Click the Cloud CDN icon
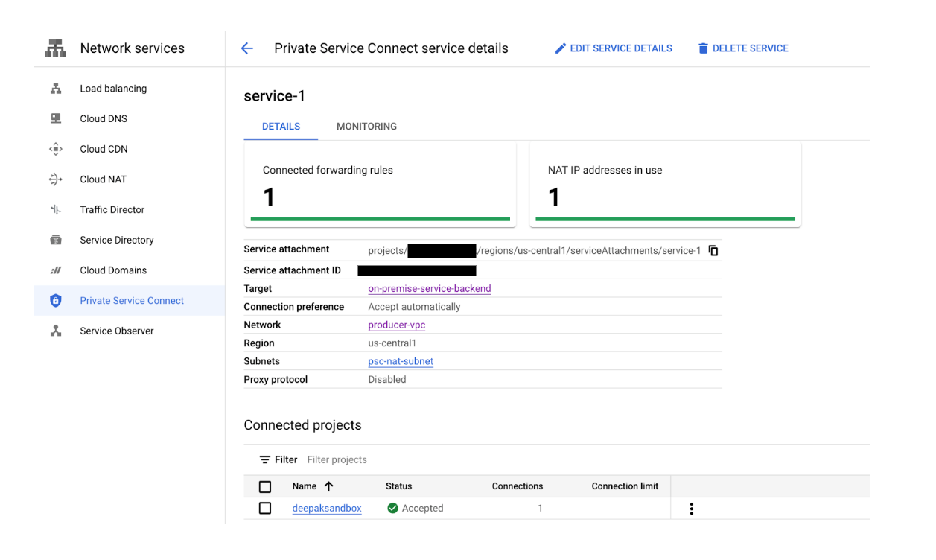The height and width of the screenshot is (560, 936). click(x=56, y=149)
